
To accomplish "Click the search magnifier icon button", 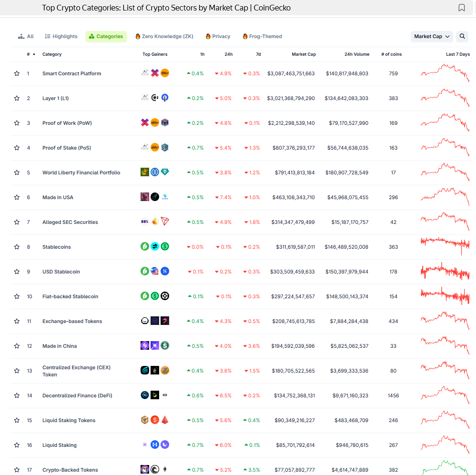I will click(462, 36).
